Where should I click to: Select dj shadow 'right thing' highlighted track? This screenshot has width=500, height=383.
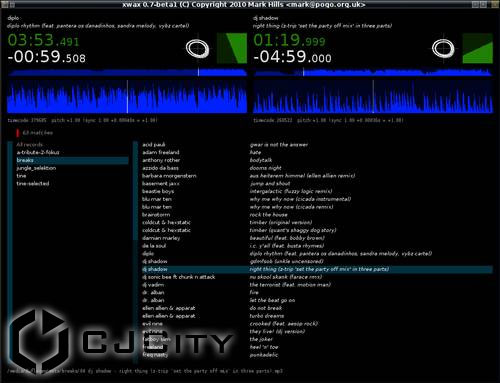coord(317,269)
